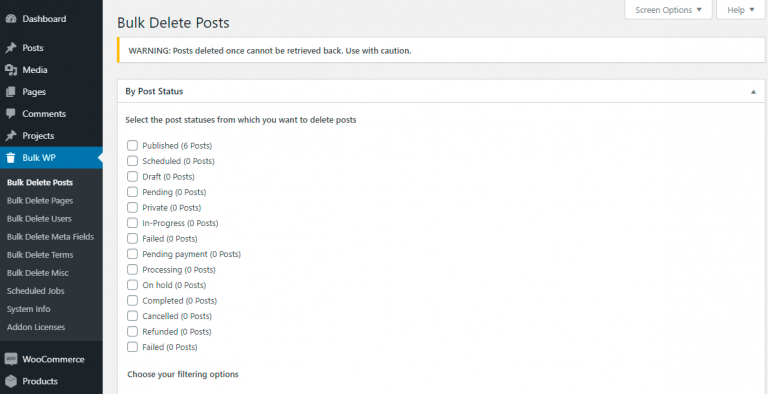Click the Projects pin icon
768x394 pixels.
[x=11, y=136]
